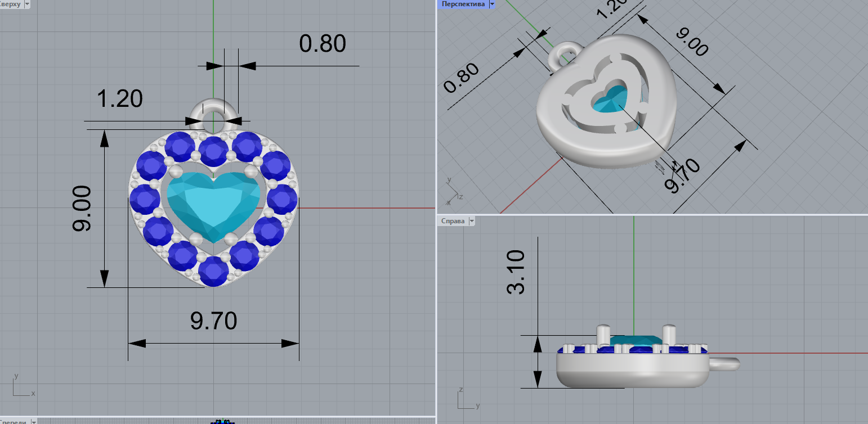Click the pendant bail loop in Top view

[214, 108]
